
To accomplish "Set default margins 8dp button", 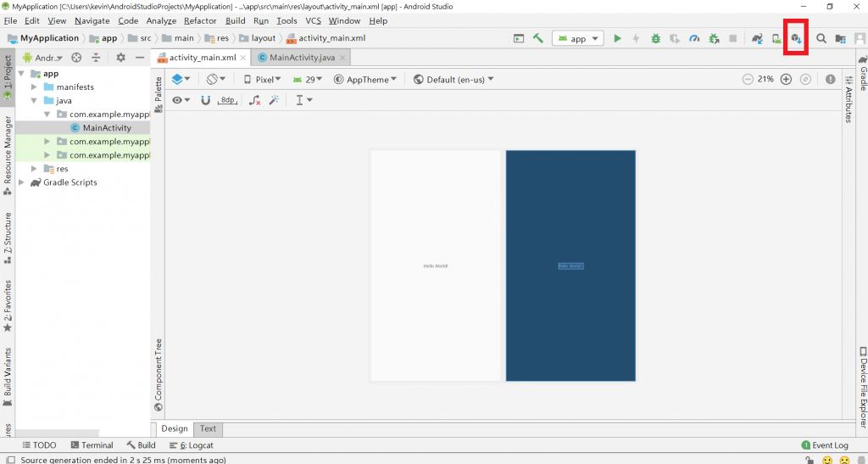I will pyautogui.click(x=227, y=100).
